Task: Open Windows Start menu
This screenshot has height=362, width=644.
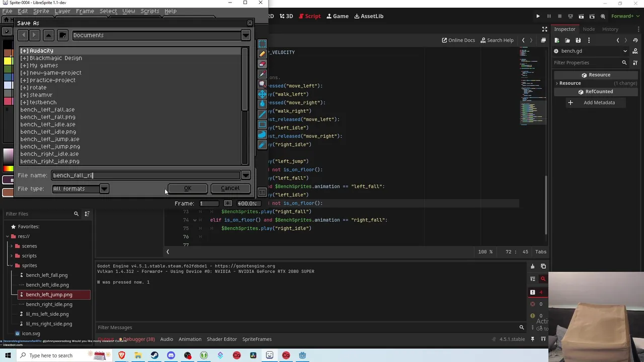Action: click(x=9, y=355)
